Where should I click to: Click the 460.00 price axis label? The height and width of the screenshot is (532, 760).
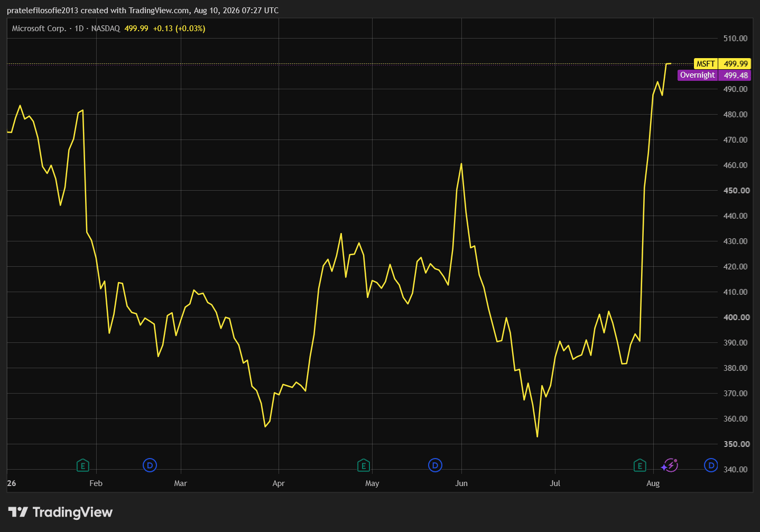[736, 165]
